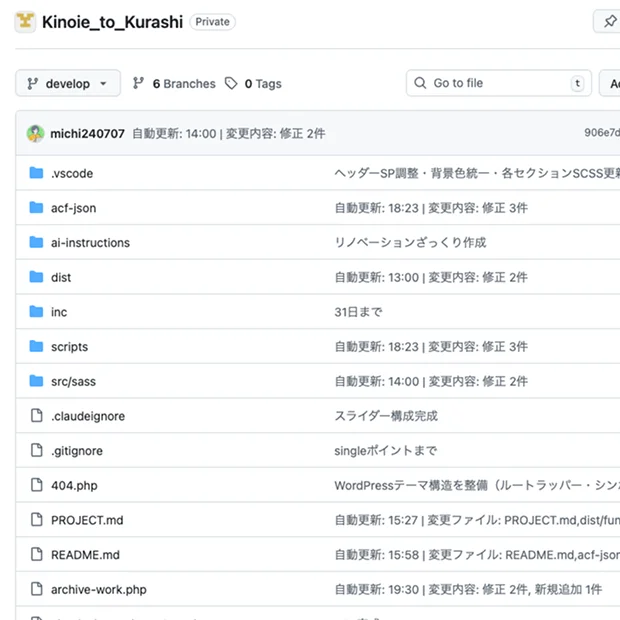
Task: Open the archive-work.php file
Action: click(x=99, y=590)
